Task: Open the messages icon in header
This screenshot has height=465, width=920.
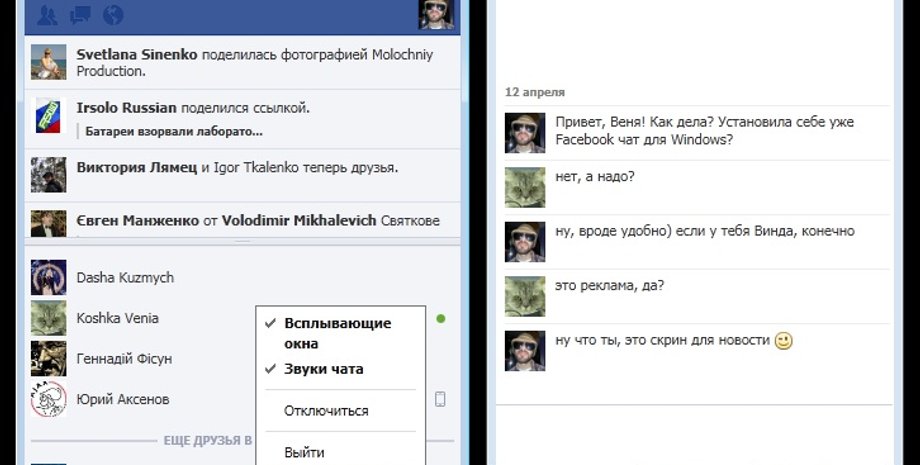Action: pos(80,15)
